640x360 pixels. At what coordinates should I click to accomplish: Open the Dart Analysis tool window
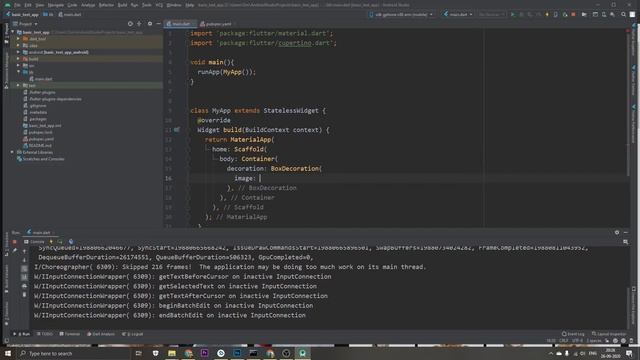coord(101,334)
